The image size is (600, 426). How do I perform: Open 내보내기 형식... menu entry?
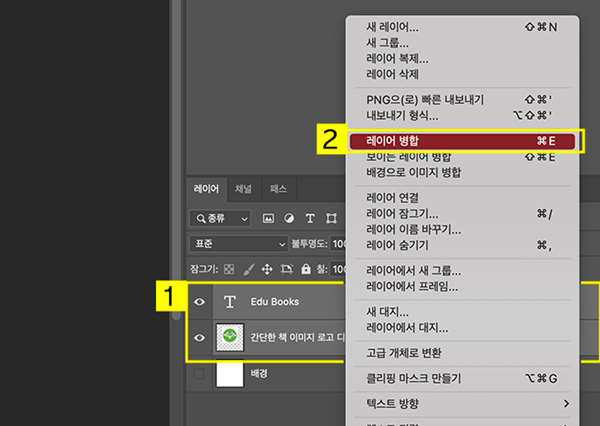(462, 115)
